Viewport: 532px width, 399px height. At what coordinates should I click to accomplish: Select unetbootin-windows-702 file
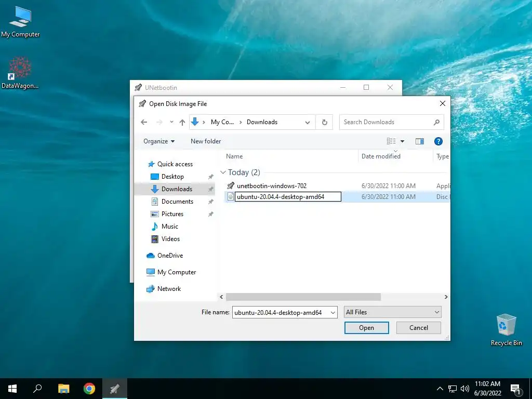[272, 186]
